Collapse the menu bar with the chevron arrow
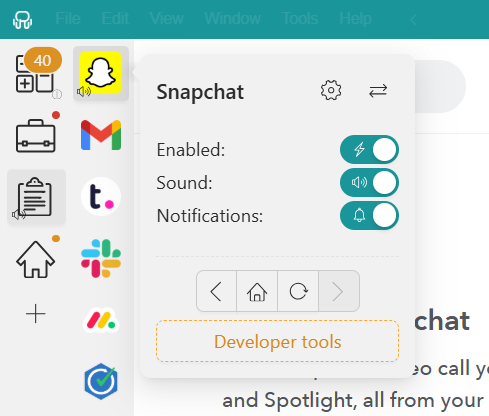Viewport: 489px width, 416px height. pos(413,20)
